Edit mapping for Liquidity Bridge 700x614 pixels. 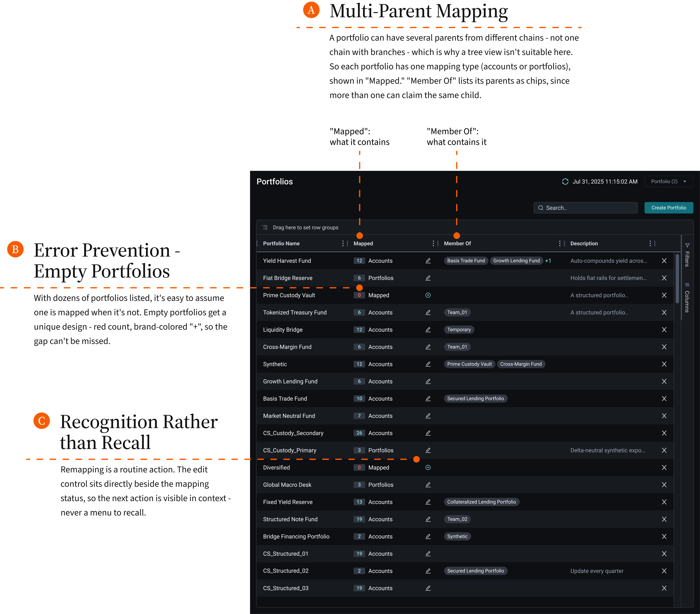click(x=428, y=330)
